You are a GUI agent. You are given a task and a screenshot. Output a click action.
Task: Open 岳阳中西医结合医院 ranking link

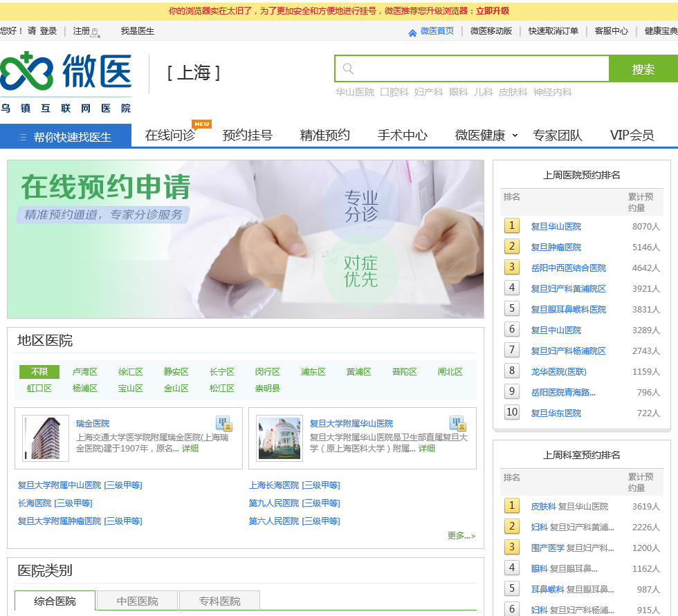point(568,268)
